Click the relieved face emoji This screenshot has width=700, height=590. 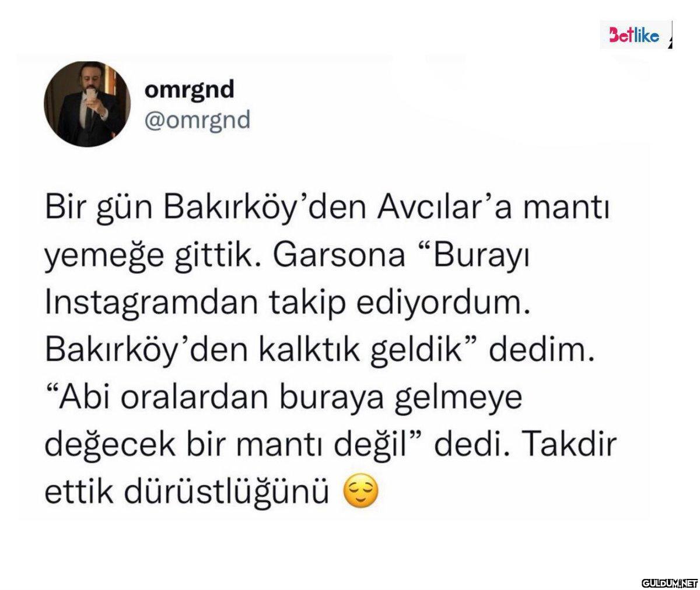pyautogui.click(x=362, y=492)
